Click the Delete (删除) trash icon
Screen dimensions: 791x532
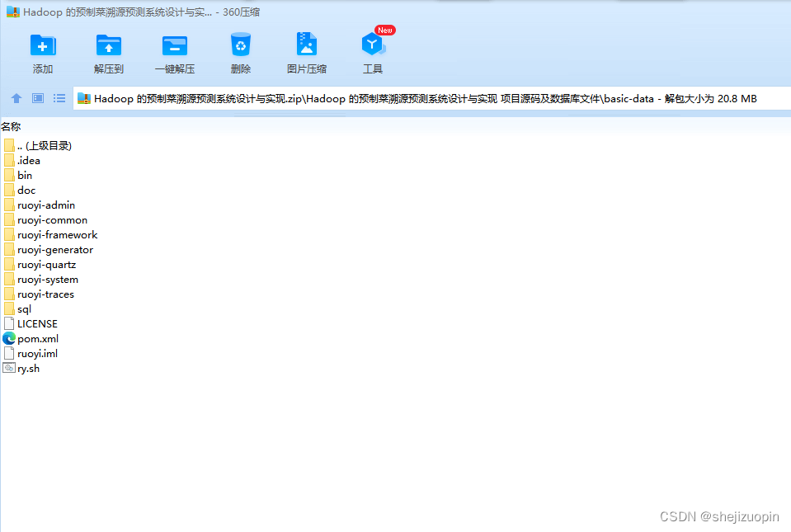pyautogui.click(x=241, y=45)
